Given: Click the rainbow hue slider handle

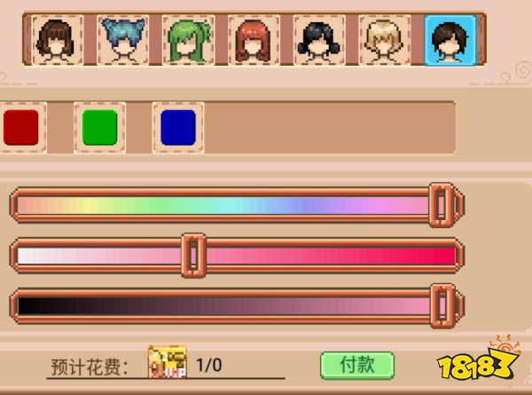Looking at the screenshot, I should coord(441,205).
